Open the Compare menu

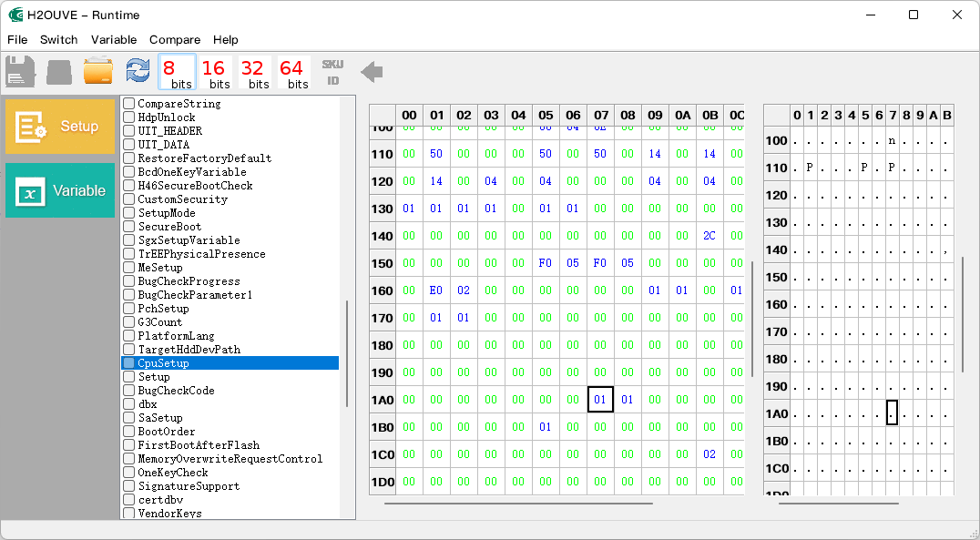click(174, 39)
